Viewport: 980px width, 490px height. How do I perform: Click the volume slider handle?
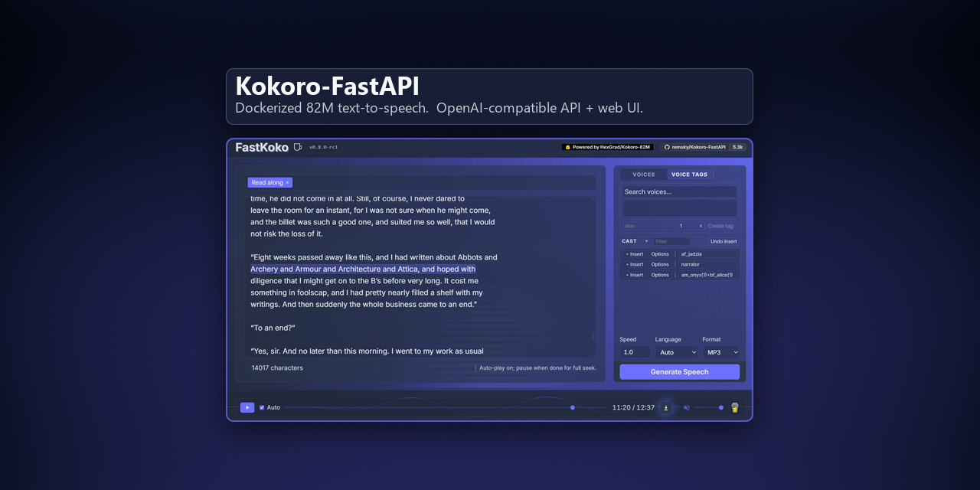(720, 407)
